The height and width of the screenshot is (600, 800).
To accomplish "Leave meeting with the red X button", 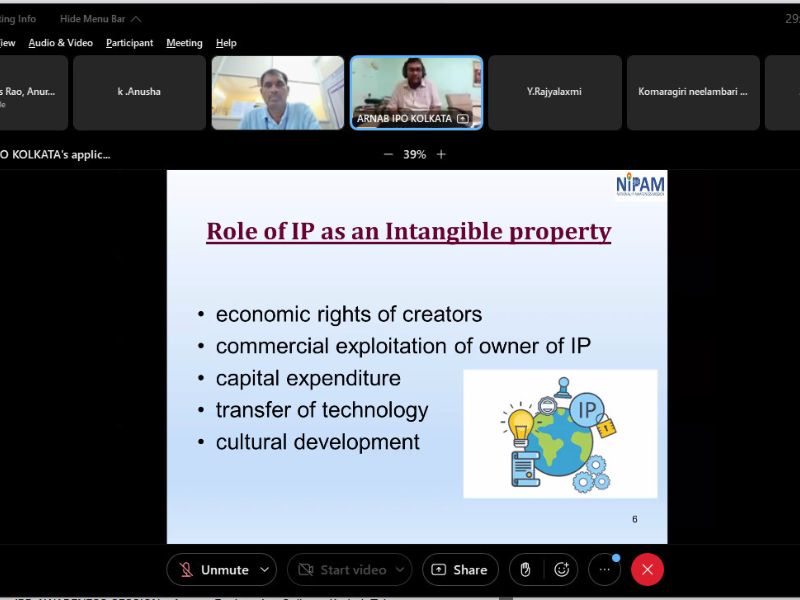I will (x=647, y=569).
